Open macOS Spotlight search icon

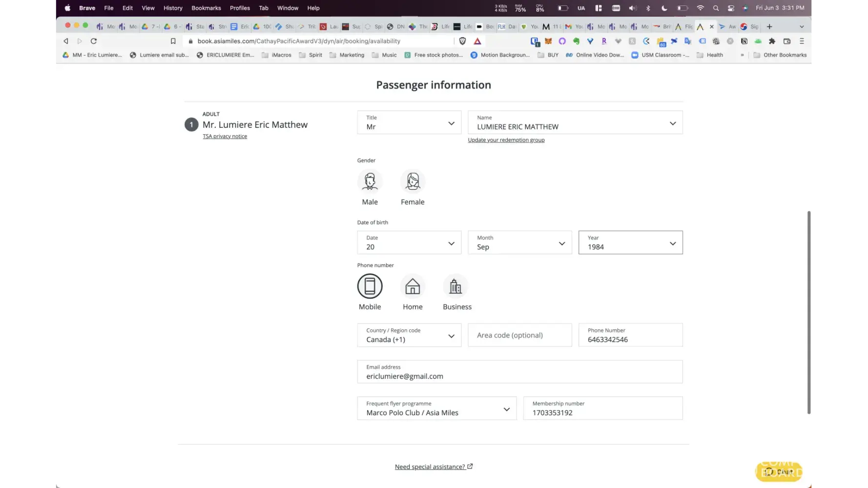716,8
